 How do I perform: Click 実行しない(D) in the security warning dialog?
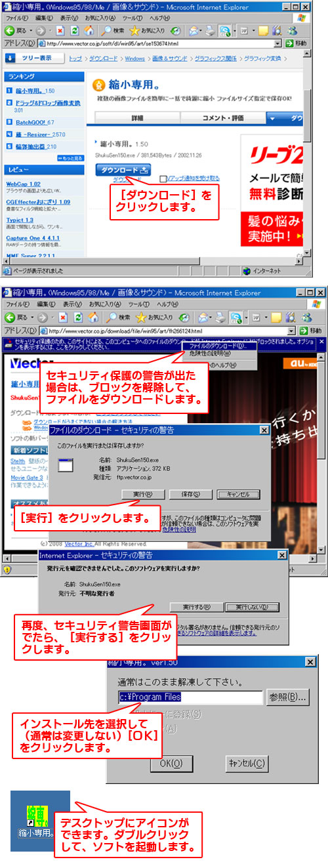tap(254, 607)
